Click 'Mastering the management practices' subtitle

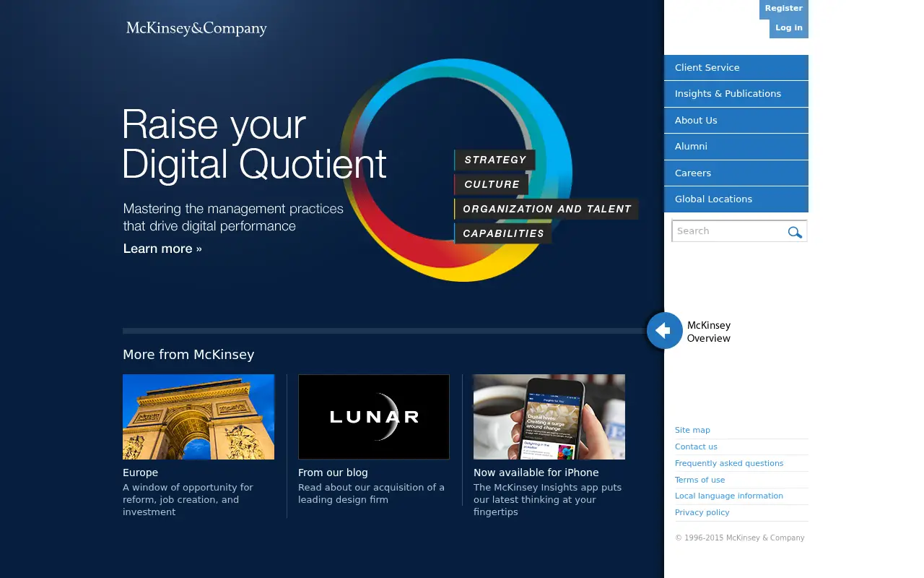click(233, 217)
